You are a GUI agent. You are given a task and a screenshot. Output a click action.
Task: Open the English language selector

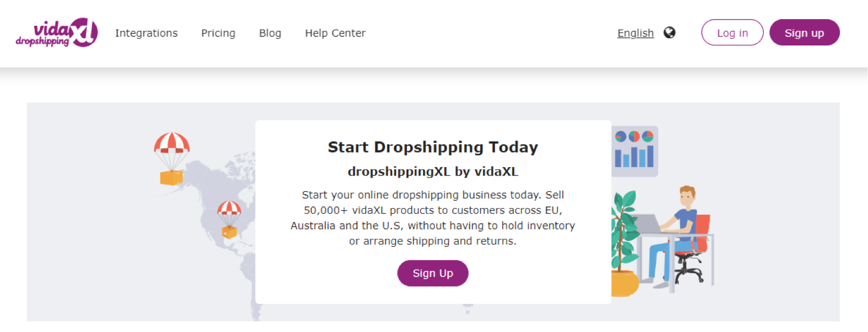point(635,33)
